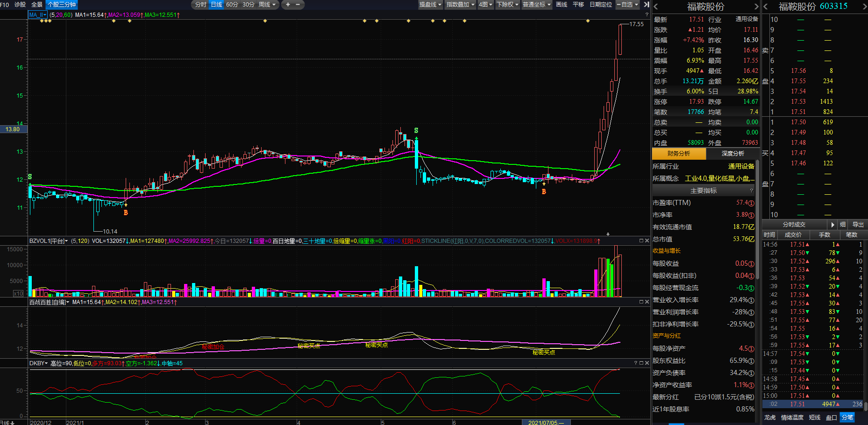Open the 工业4.0,量化低星,小盘 concept link
Screen dimensions: 868x425
click(719, 178)
